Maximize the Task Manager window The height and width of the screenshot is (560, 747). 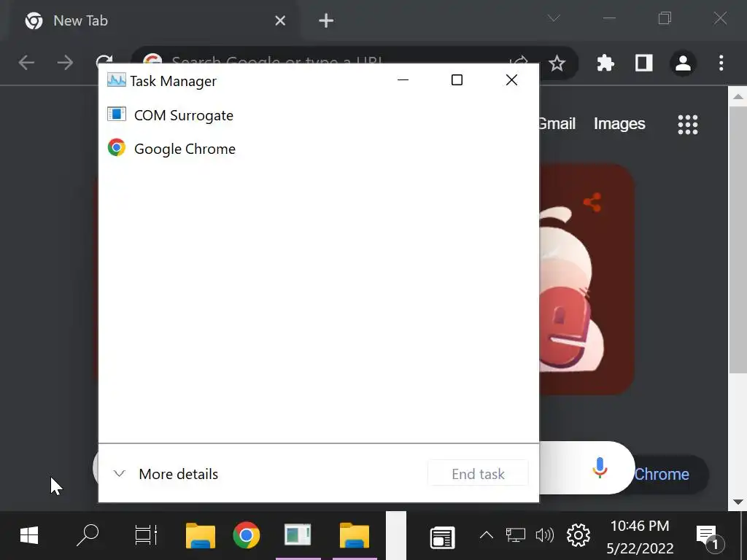(x=457, y=80)
